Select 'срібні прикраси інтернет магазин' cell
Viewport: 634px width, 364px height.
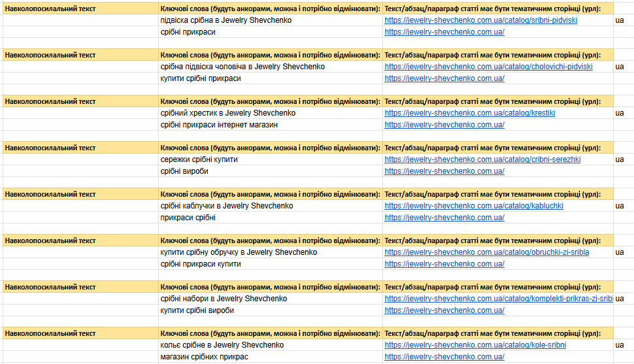(271, 125)
